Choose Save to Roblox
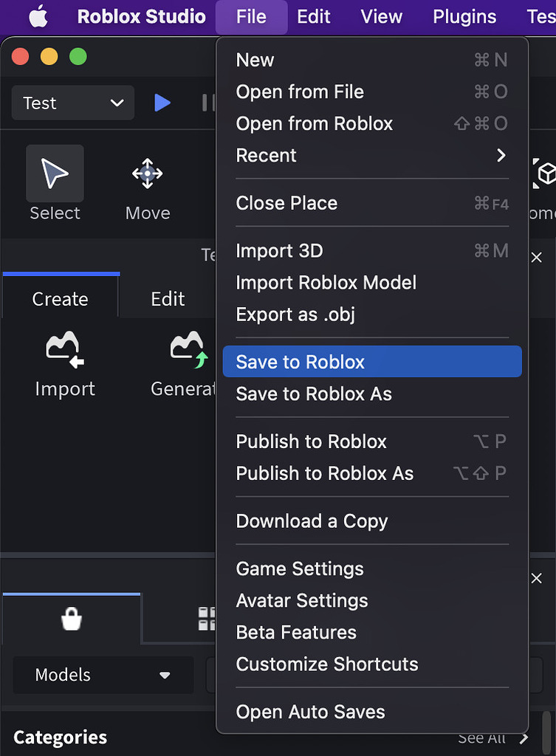Viewport: 556px width, 756px height. tap(372, 362)
